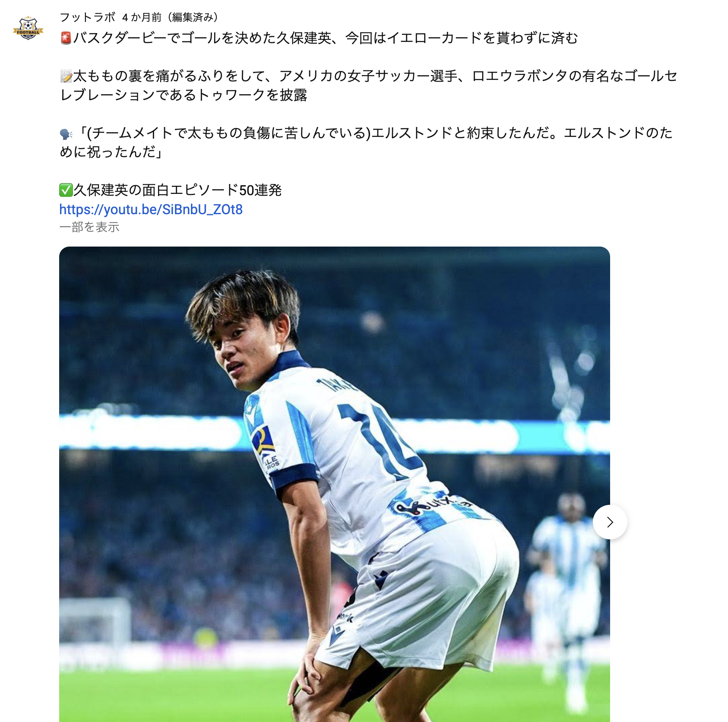
Task: Click the memo pencil emoji
Action: (66, 76)
